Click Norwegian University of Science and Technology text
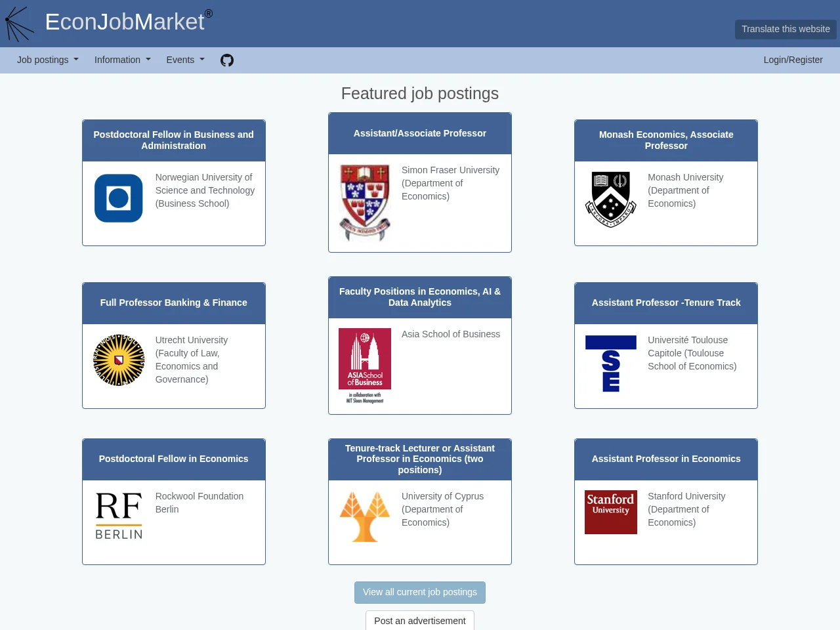The width and height of the screenshot is (840, 630). [205, 190]
